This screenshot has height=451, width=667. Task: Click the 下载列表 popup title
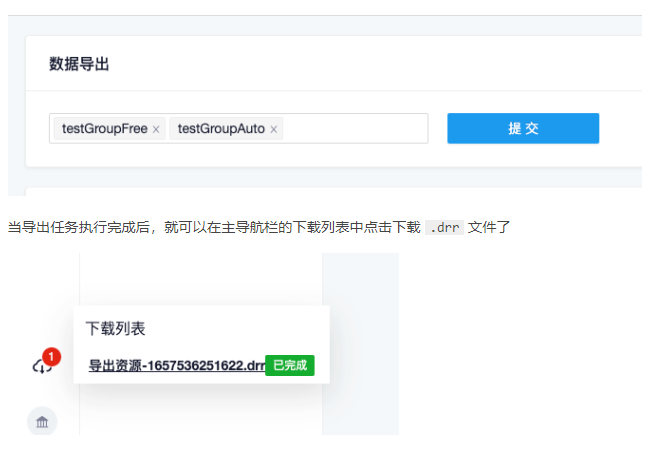coord(116,328)
